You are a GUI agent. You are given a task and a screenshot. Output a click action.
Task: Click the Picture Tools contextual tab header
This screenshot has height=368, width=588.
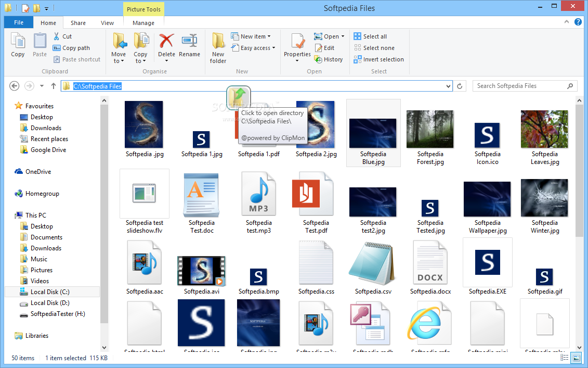[x=143, y=9]
